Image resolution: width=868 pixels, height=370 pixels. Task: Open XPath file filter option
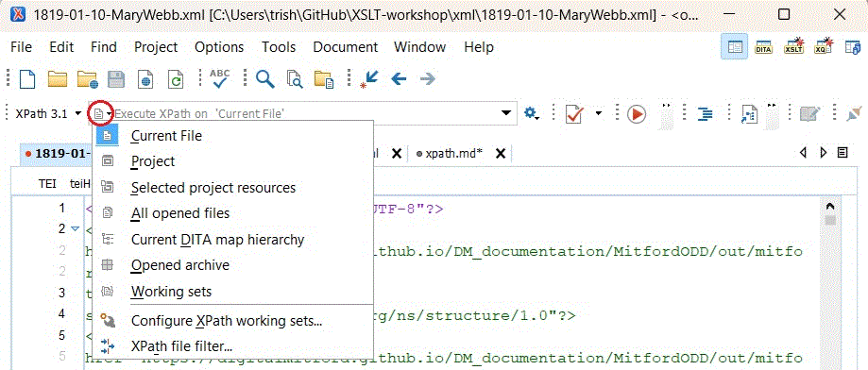[x=233, y=346]
